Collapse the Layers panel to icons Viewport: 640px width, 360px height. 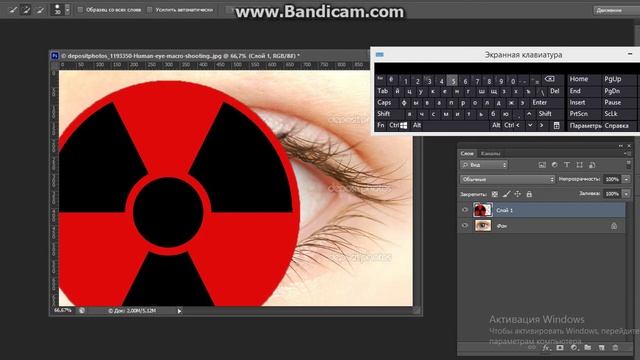(621, 146)
